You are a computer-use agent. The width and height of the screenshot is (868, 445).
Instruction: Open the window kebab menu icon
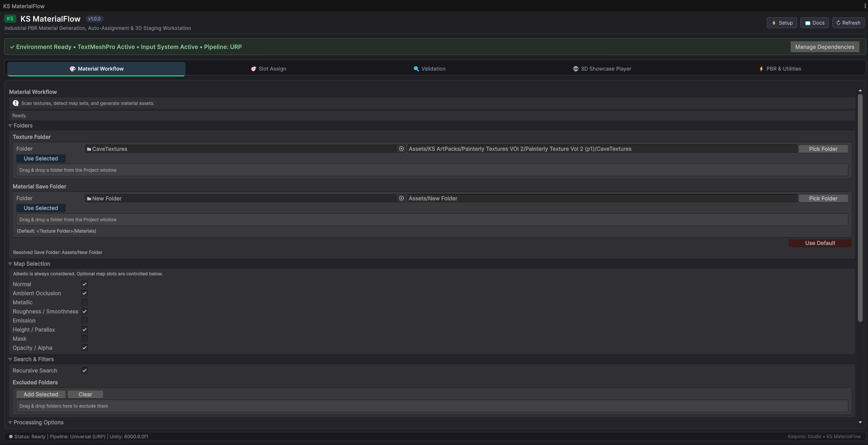click(x=864, y=6)
